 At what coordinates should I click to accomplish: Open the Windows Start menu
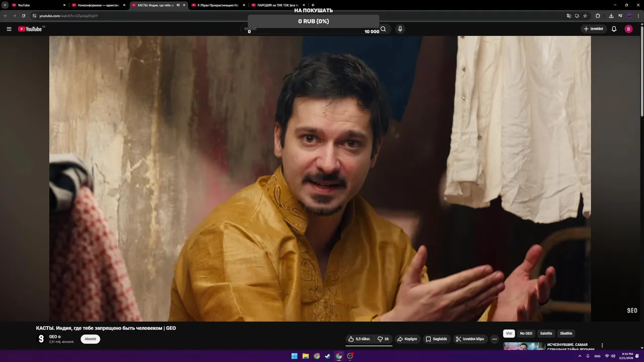click(294, 356)
